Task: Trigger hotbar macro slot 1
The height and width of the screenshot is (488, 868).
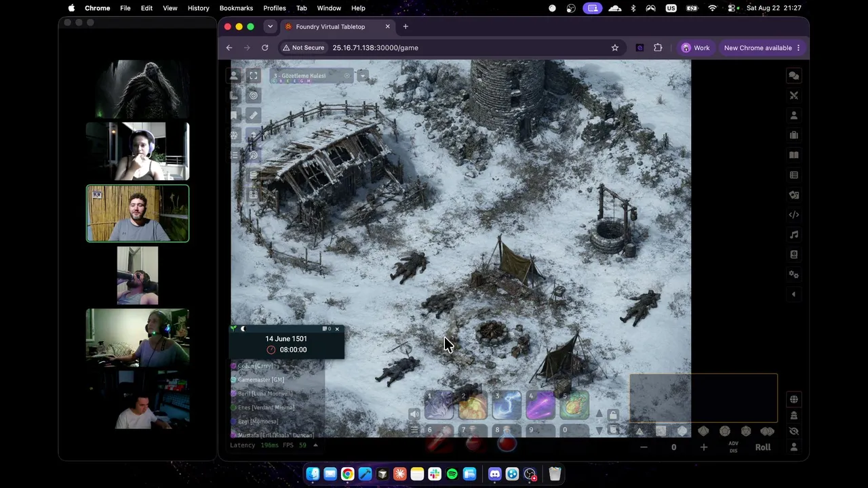Action: click(x=439, y=405)
